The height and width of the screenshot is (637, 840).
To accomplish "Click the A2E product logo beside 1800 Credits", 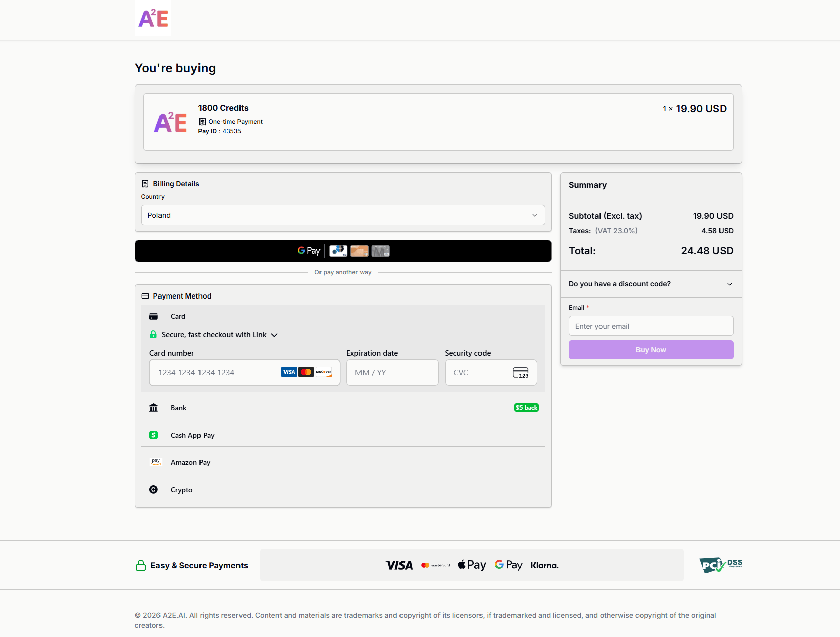I will [170, 122].
